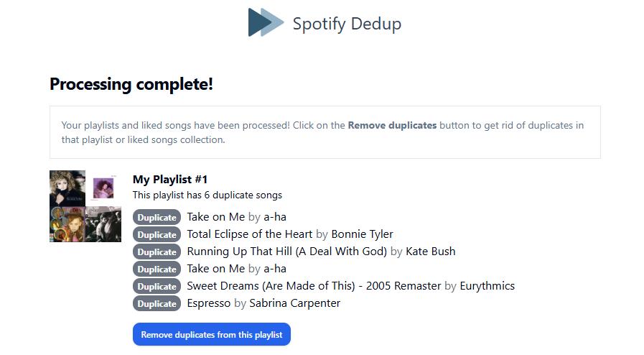The height and width of the screenshot is (355, 644).
Task: Click artist name Kate Bush
Action: click(x=430, y=252)
